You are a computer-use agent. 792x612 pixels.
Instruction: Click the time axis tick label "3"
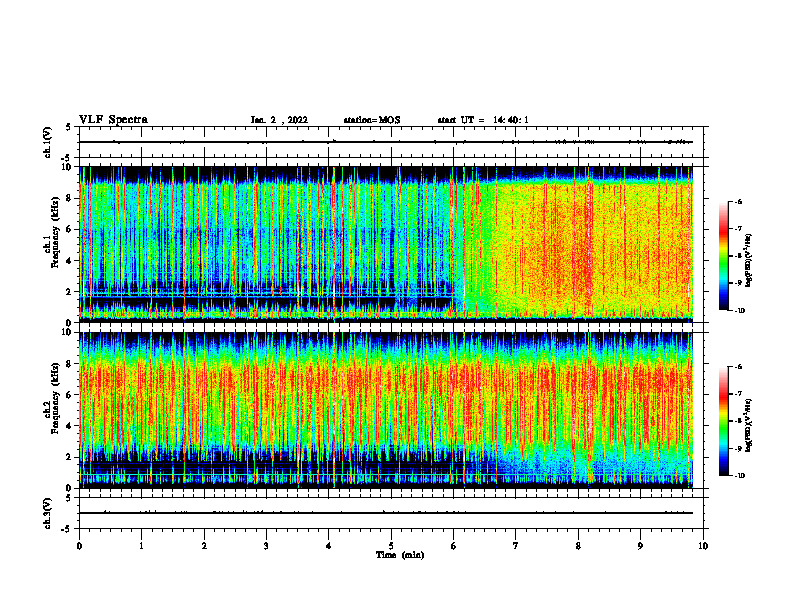tap(266, 546)
